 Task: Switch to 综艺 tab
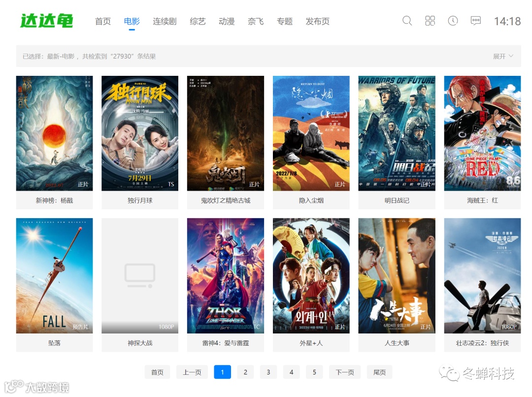coord(198,21)
